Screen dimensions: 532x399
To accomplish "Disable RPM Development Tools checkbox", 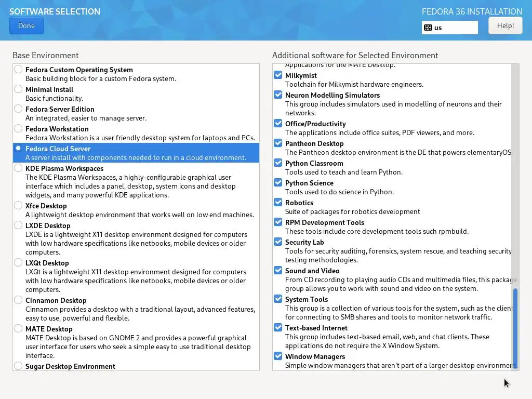I will (278, 222).
